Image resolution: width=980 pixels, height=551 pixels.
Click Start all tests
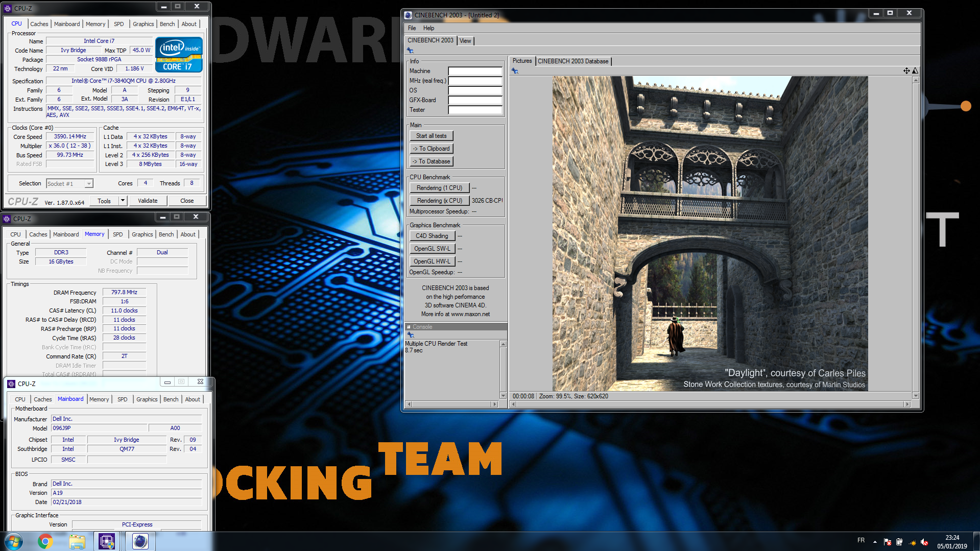point(431,136)
